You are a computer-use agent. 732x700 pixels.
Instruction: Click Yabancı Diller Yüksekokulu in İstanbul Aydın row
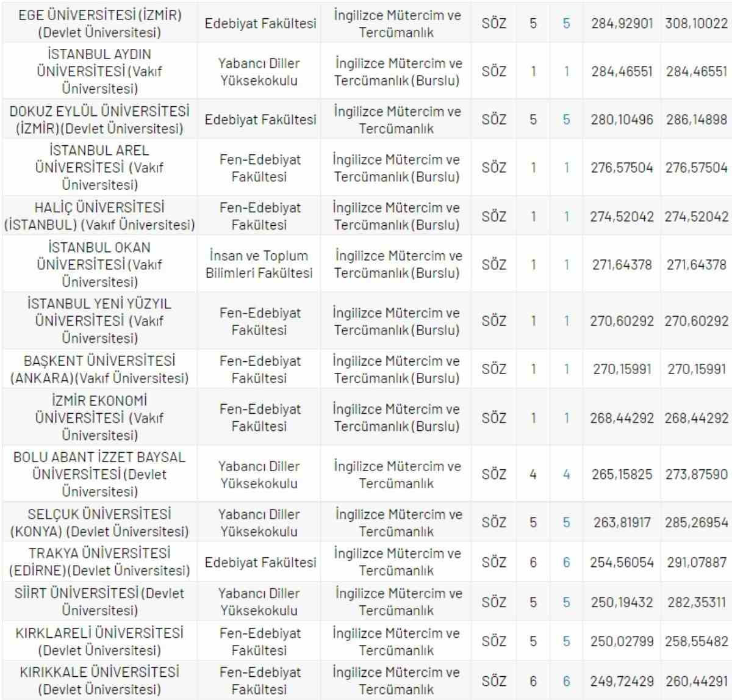(x=259, y=71)
